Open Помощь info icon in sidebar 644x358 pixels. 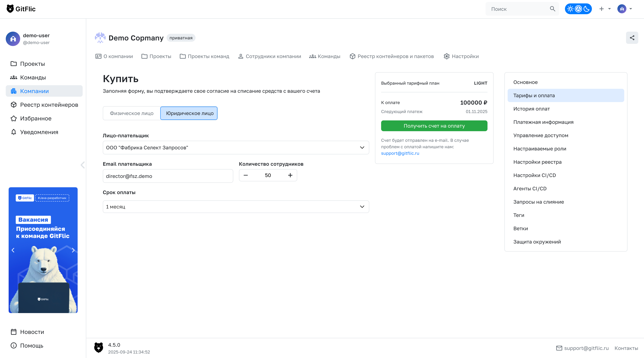tap(13, 345)
